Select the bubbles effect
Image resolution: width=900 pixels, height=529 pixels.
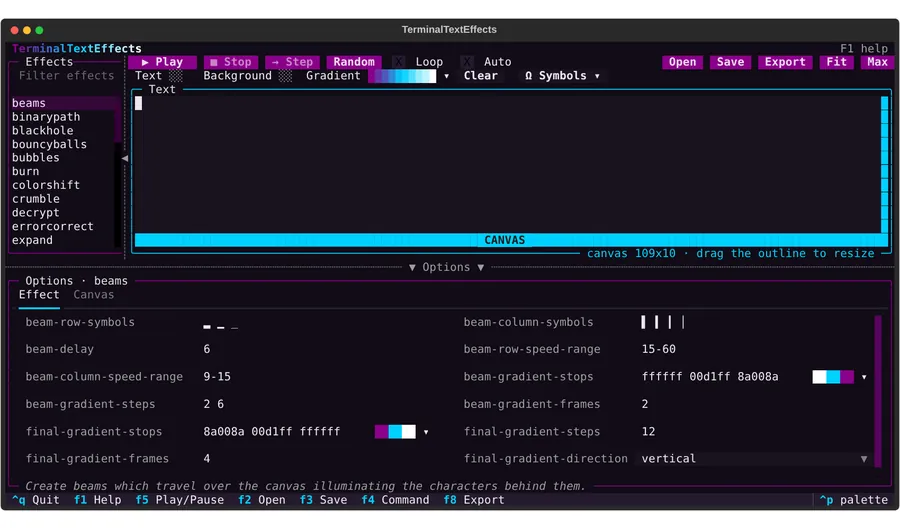[63, 158]
